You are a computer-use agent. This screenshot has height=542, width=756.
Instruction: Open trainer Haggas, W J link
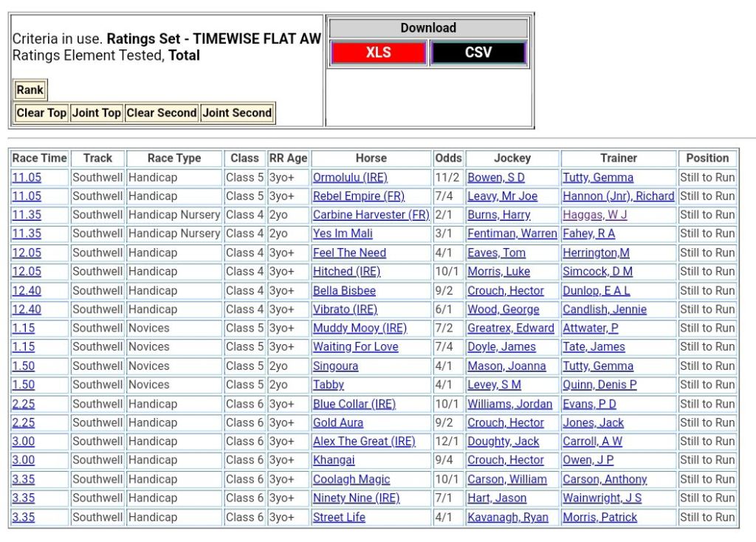(x=594, y=215)
